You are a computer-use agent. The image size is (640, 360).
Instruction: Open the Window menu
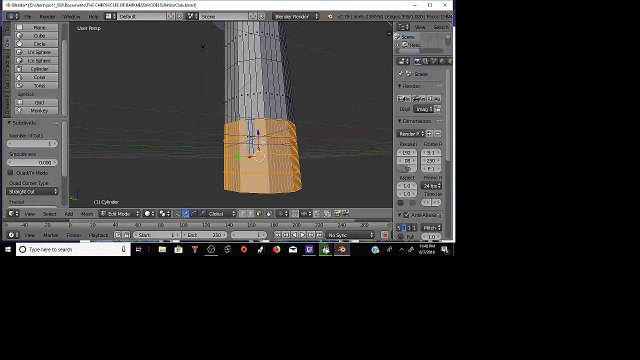(x=71, y=16)
